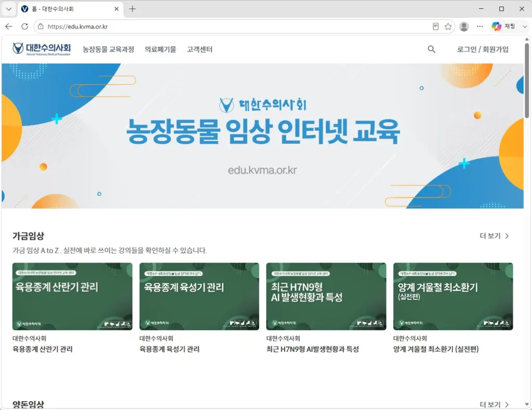Click 대한수의사회 label under 양계 겨울철 최소환기 card
Screen dimensions: 532x410
point(410,338)
